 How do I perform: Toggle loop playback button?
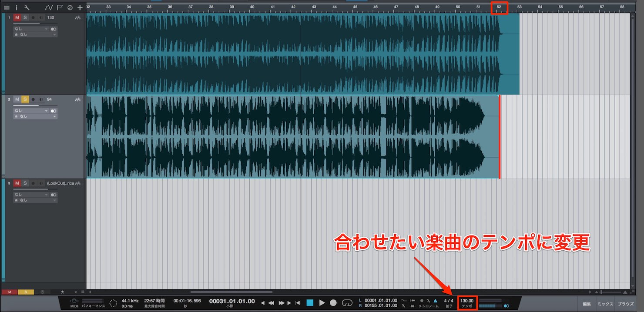[347, 303]
